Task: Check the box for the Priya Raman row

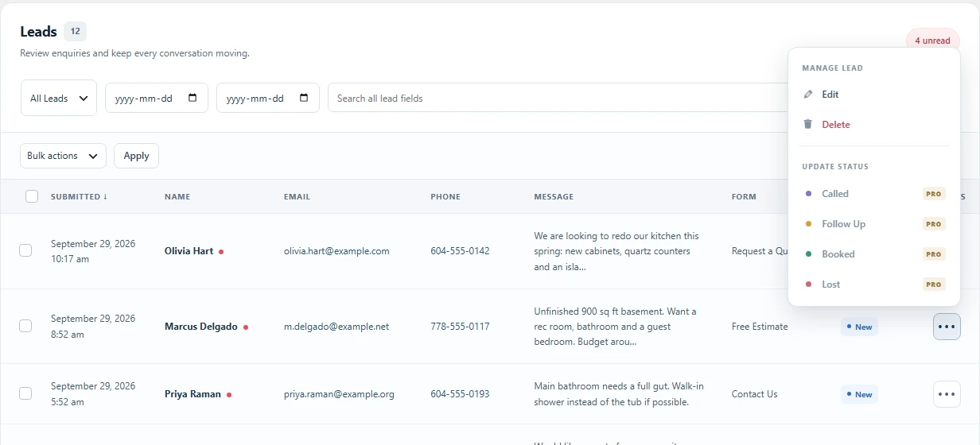Action: pyautogui.click(x=25, y=393)
